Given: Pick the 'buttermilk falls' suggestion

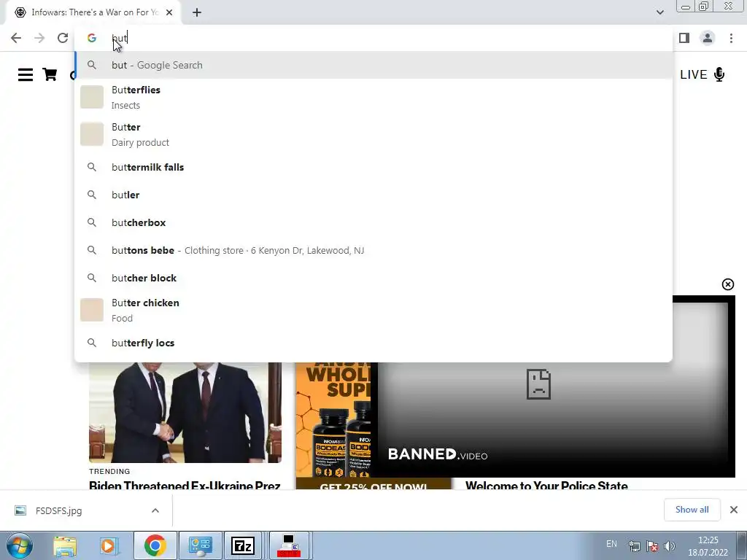Looking at the screenshot, I should pyautogui.click(x=373, y=167).
